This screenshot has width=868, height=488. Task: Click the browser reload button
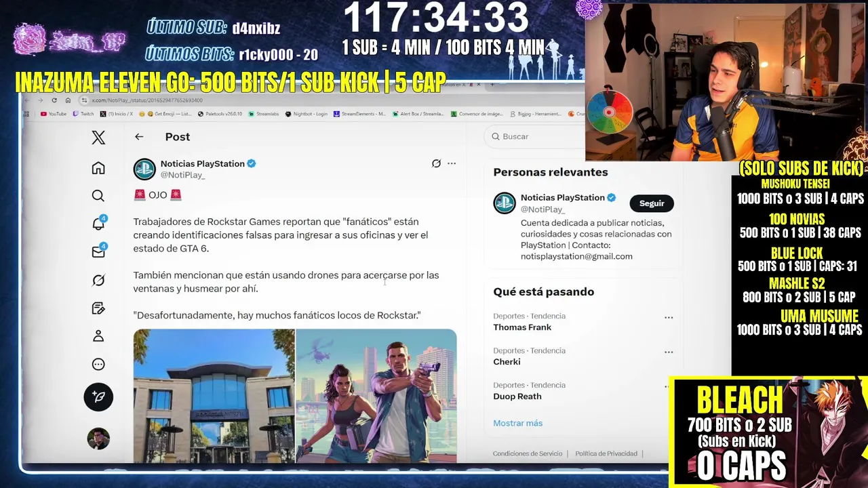click(x=54, y=100)
